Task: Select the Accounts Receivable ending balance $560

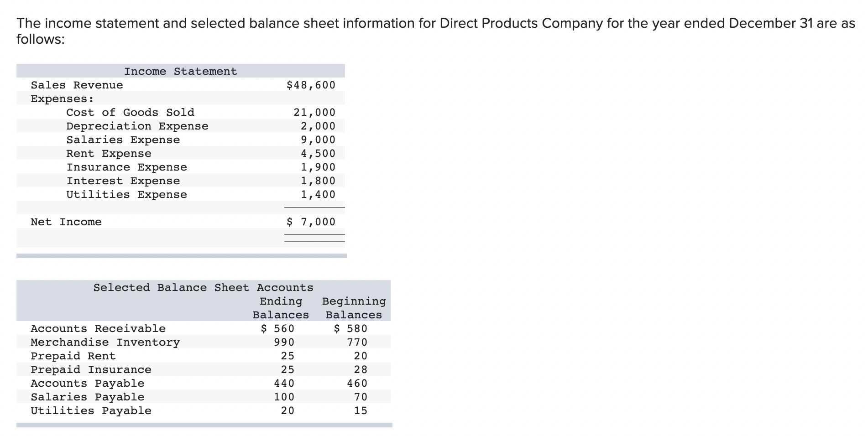Action: pyautogui.click(x=277, y=328)
